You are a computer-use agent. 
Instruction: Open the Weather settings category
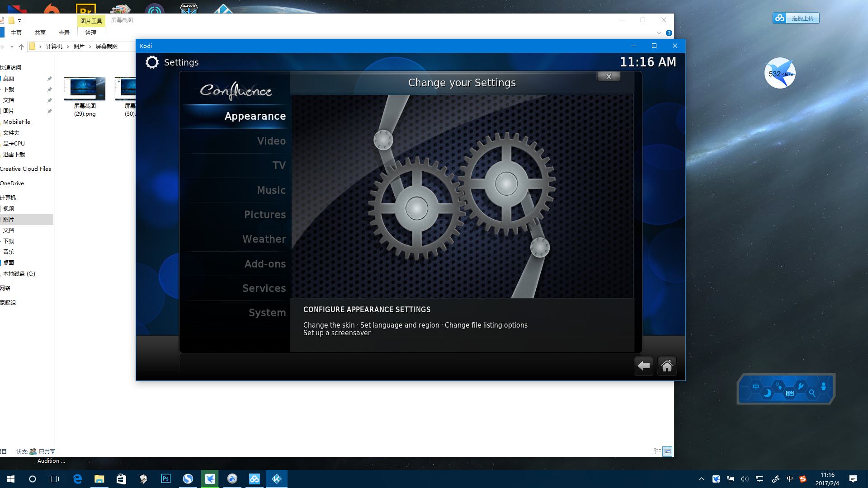[x=264, y=239]
